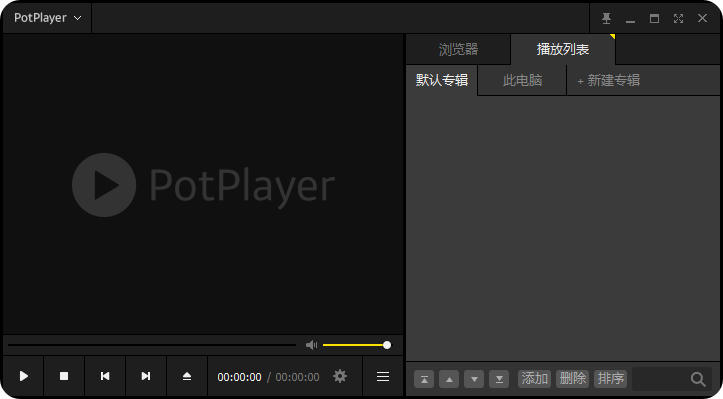Click the 排序 button
The width and height of the screenshot is (723, 399).
611,379
